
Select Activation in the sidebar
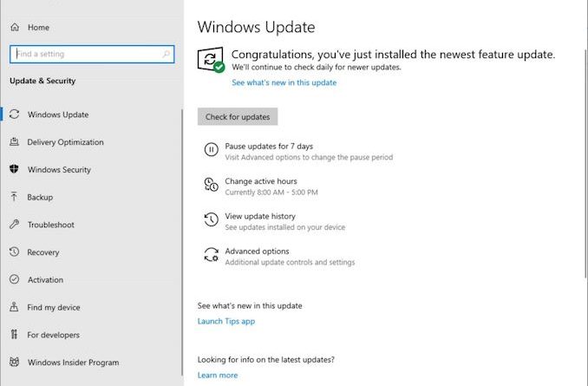coord(45,280)
